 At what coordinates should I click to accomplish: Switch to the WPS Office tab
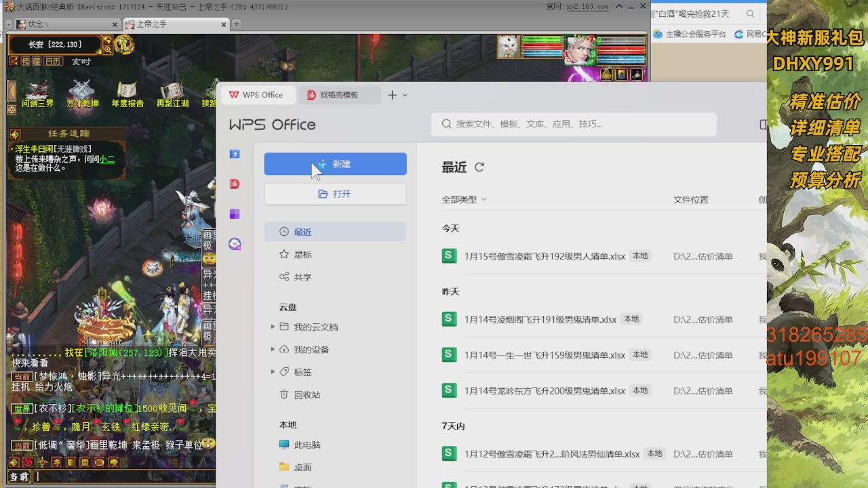(256, 95)
